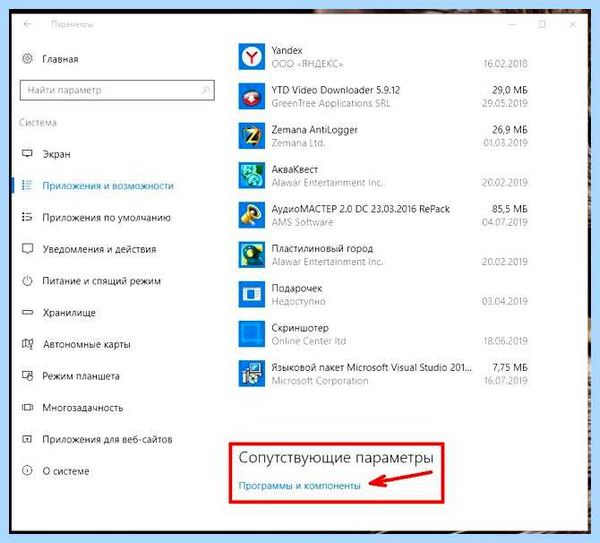Select the Подарочек entry name
600x543 pixels.
coord(297,289)
